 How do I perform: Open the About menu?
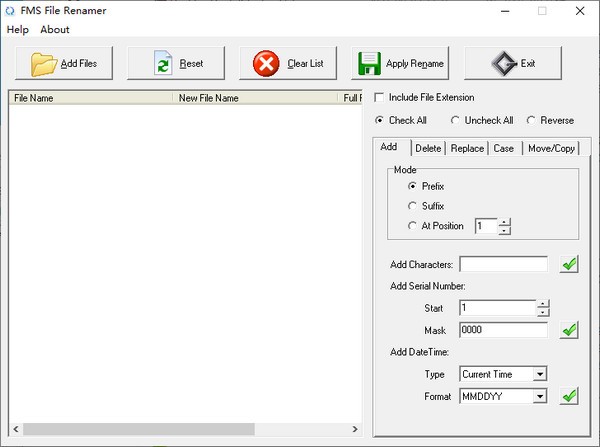tap(55, 29)
